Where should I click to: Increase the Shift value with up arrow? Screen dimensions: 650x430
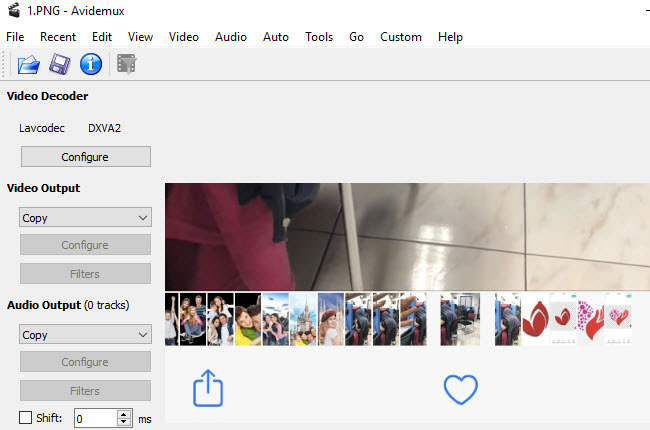tap(124, 414)
